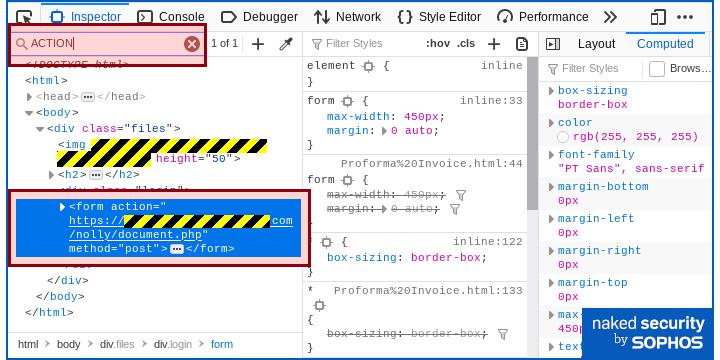
Task: Toggle print media simulation icon
Action: tap(522, 44)
